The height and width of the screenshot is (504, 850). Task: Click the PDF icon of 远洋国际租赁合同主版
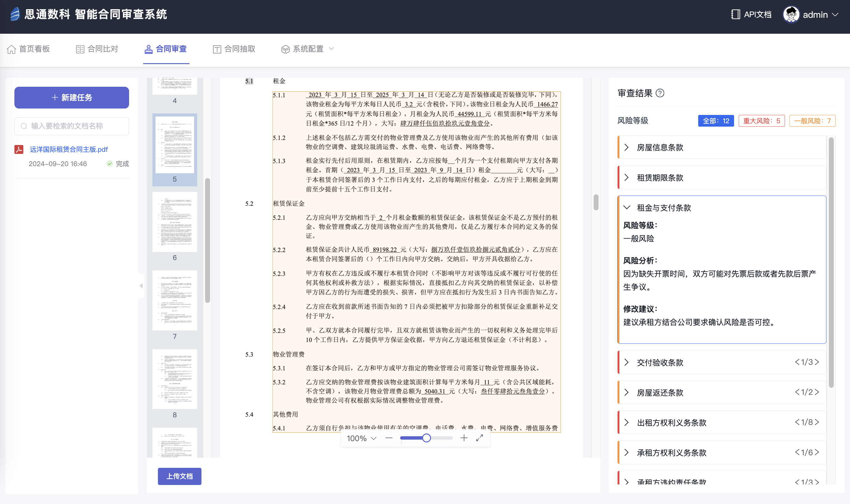pyautogui.click(x=19, y=149)
